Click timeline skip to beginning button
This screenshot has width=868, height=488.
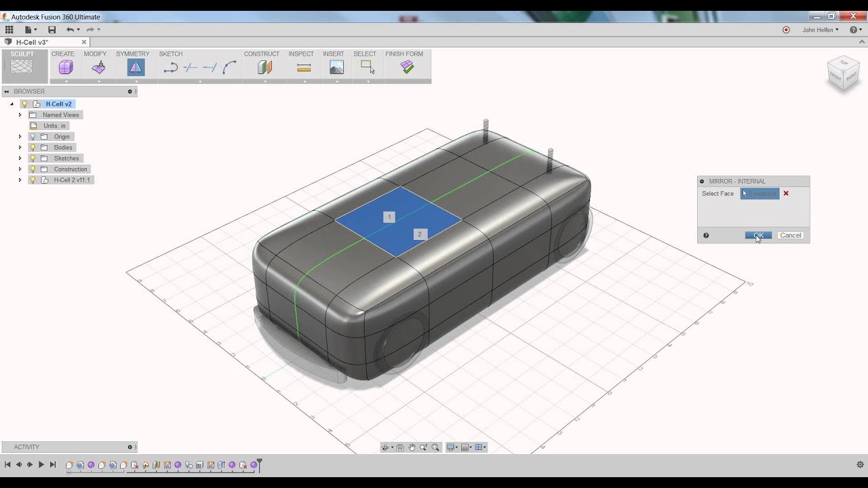pyautogui.click(x=7, y=464)
